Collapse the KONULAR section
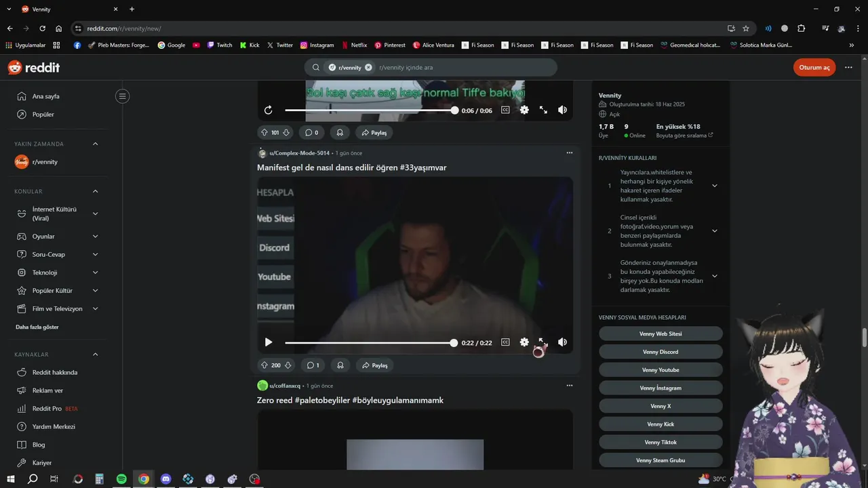 pyautogui.click(x=95, y=191)
